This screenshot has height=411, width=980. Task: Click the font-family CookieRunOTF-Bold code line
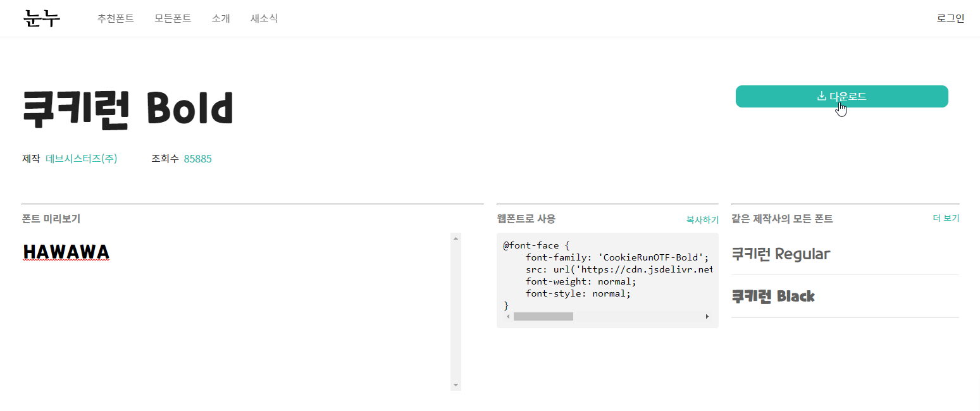[x=617, y=257]
